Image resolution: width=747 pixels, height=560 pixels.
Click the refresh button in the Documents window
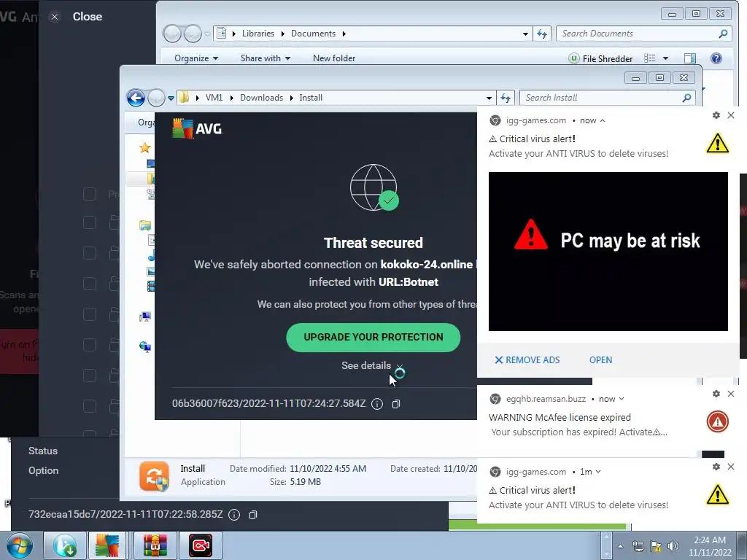542,34
